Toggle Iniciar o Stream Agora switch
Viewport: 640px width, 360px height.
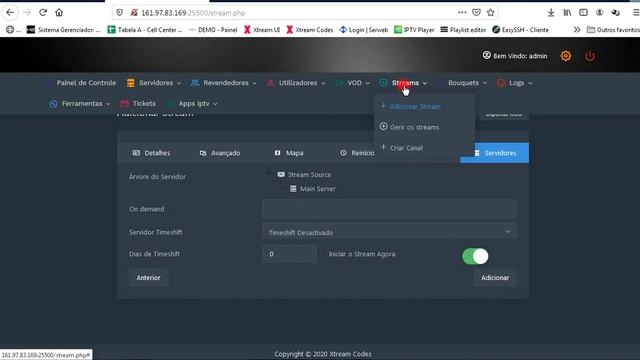(475, 256)
